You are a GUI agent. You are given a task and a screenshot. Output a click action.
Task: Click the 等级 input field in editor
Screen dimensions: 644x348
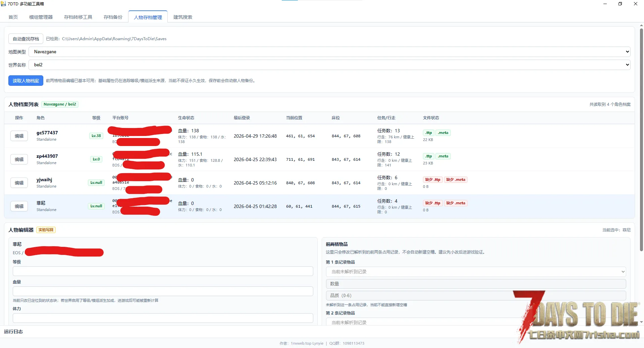[163, 271]
